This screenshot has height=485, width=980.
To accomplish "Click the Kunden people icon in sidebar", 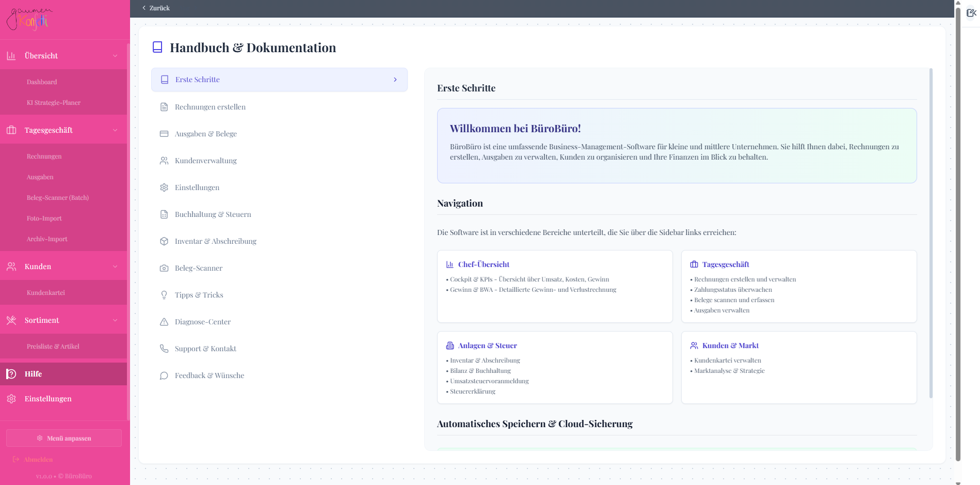I will click(11, 267).
